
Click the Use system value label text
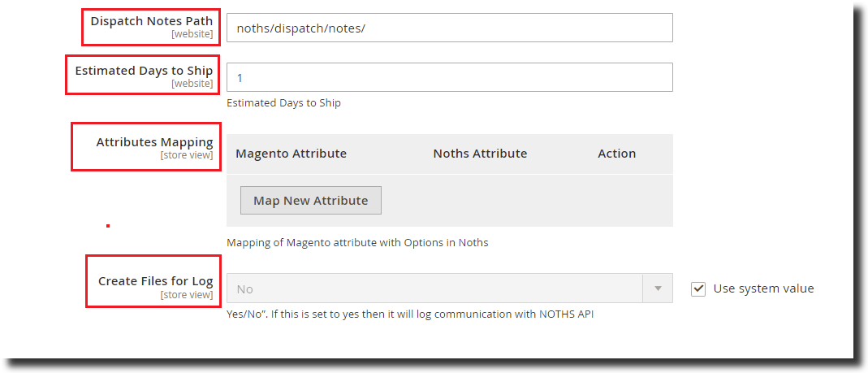tap(763, 288)
